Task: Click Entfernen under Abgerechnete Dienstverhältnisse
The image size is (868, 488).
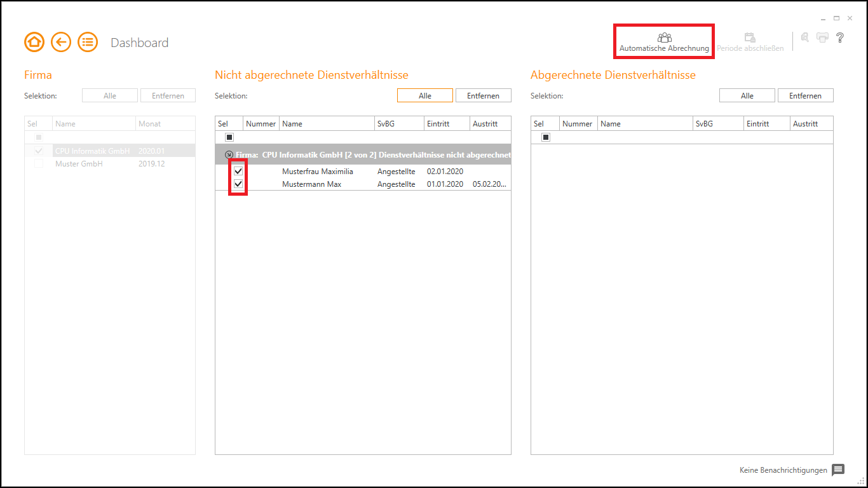Action: point(806,96)
